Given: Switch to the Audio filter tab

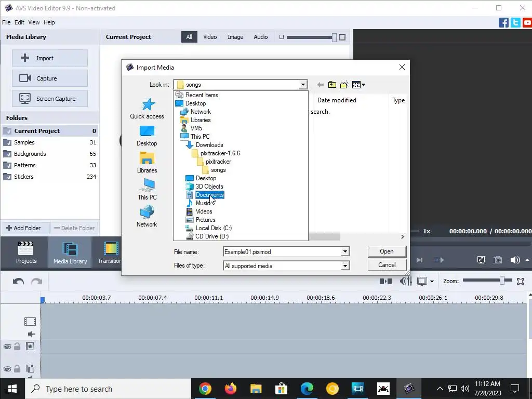Looking at the screenshot, I should click(261, 37).
